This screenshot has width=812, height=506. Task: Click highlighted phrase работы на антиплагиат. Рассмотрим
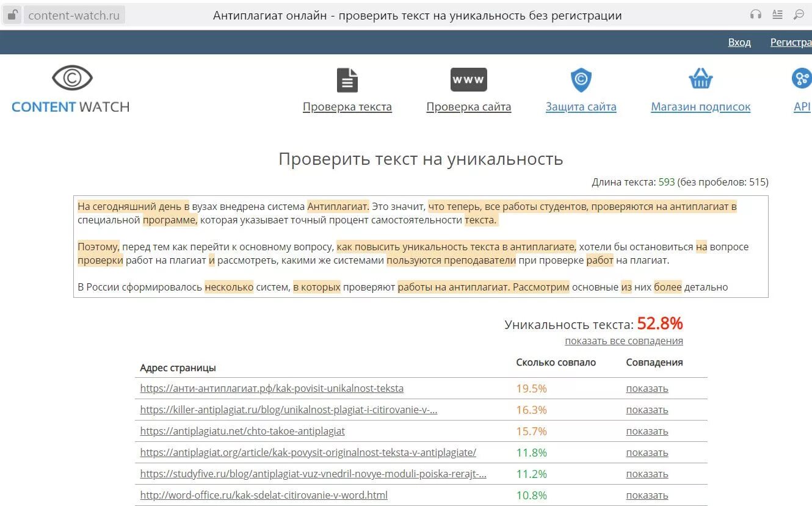pyautogui.click(x=483, y=287)
